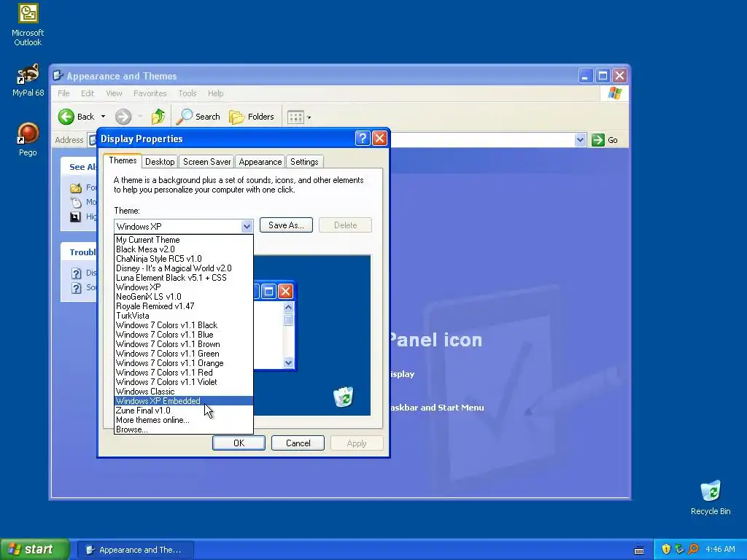Choose the TurkVista theme
This screenshot has height=560, width=747.
point(184,316)
